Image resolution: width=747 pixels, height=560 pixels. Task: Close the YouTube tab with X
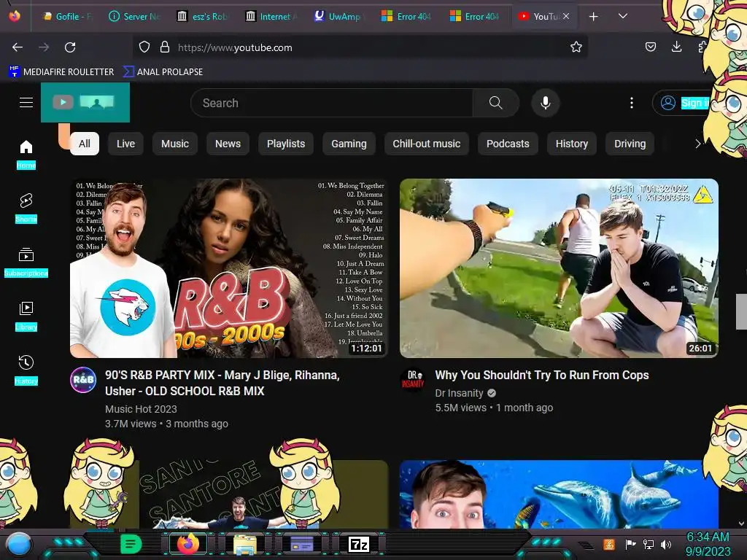coord(566,16)
